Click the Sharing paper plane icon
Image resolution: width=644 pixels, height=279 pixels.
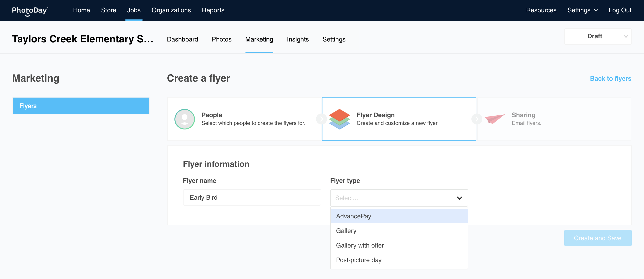[495, 119]
